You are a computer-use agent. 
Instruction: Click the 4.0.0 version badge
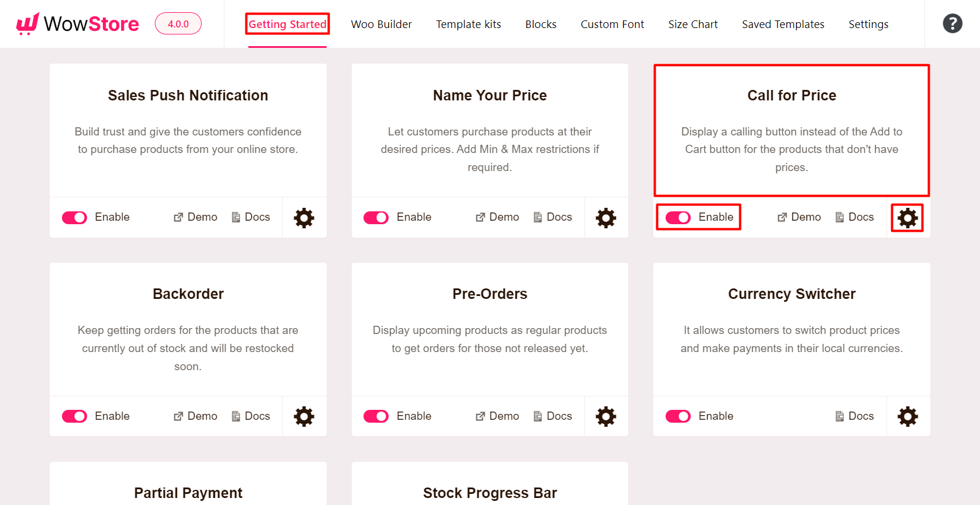pyautogui.click(x=178, y=23)
